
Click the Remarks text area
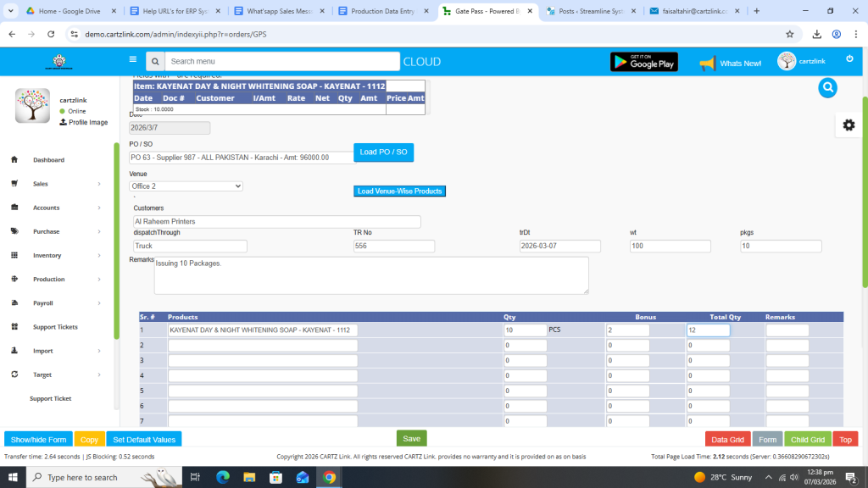[x=370, y=275]
